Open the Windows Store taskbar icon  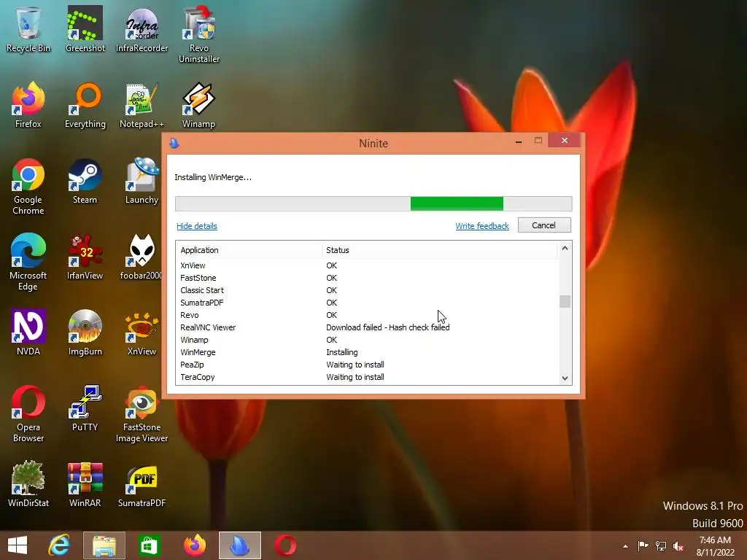coord(149,545)
